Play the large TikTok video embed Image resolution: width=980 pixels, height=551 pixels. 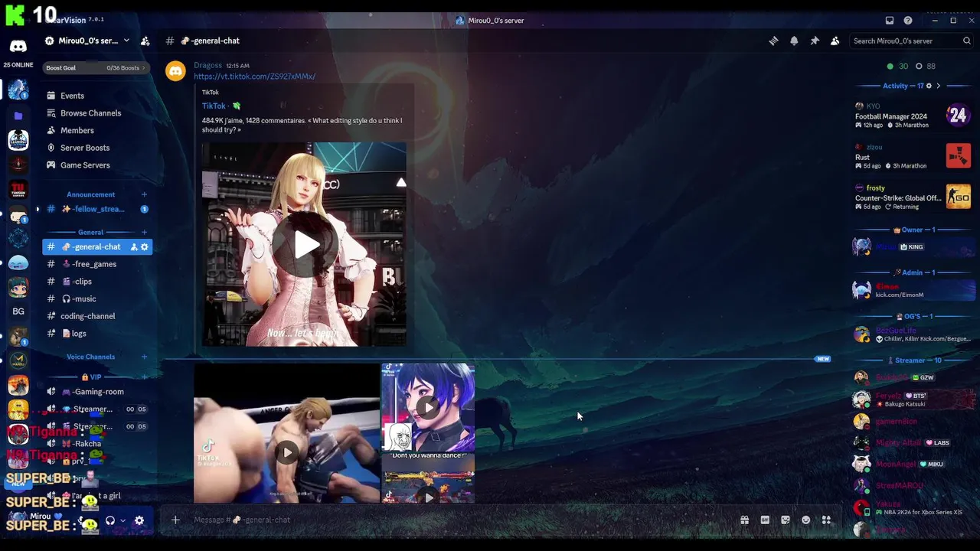pos(305,245)
